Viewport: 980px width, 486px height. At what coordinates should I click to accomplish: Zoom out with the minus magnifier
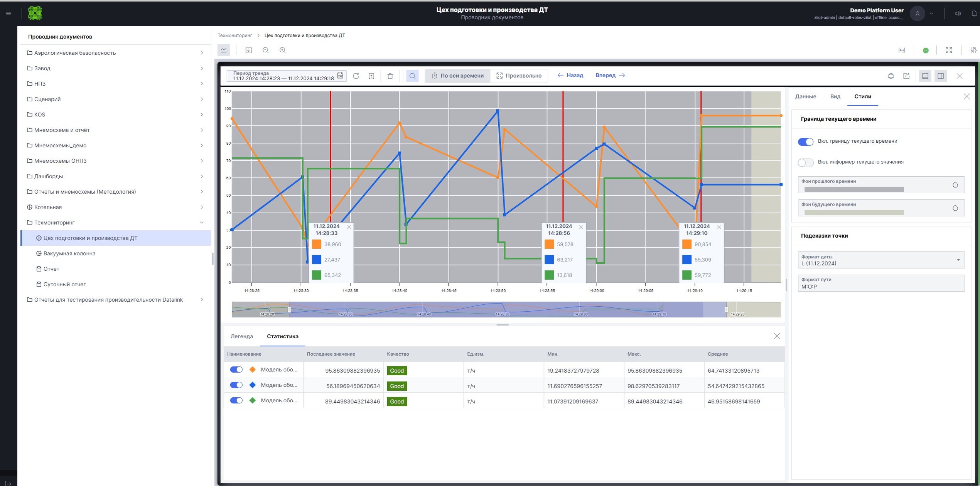pos(265,50)
